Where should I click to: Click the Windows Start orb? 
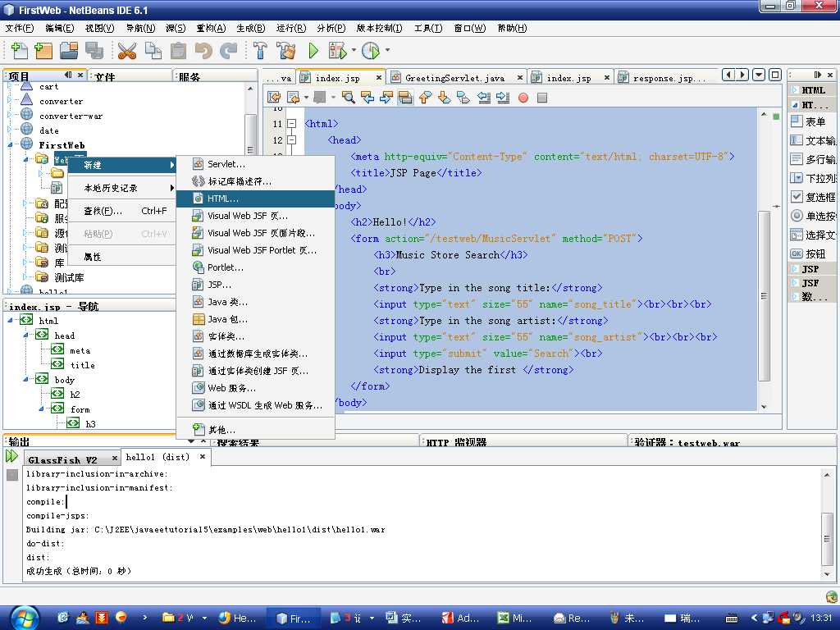[x=25, y=618]
